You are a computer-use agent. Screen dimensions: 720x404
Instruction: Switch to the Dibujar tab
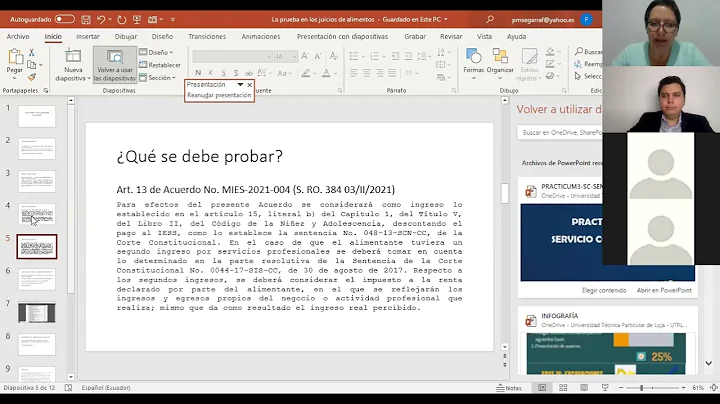pyautogui.click(x=126, y=36)
